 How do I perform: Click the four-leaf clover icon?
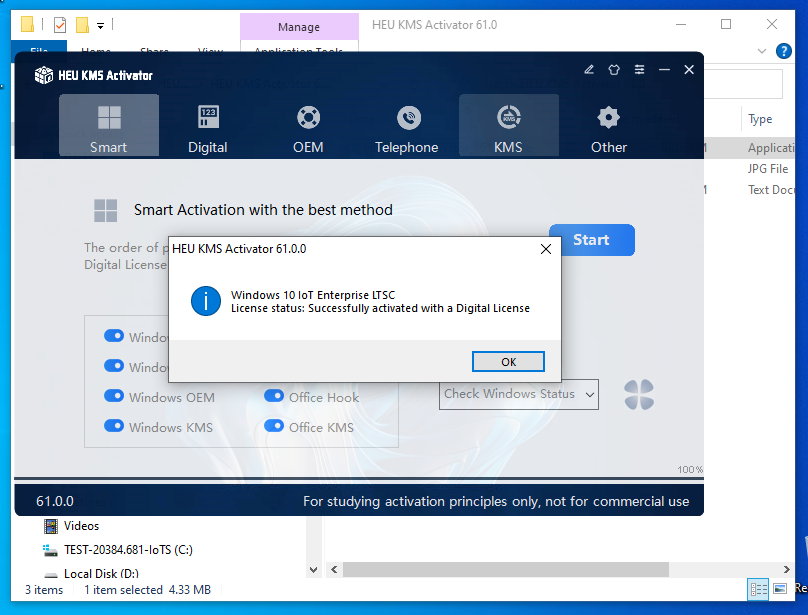639,394
